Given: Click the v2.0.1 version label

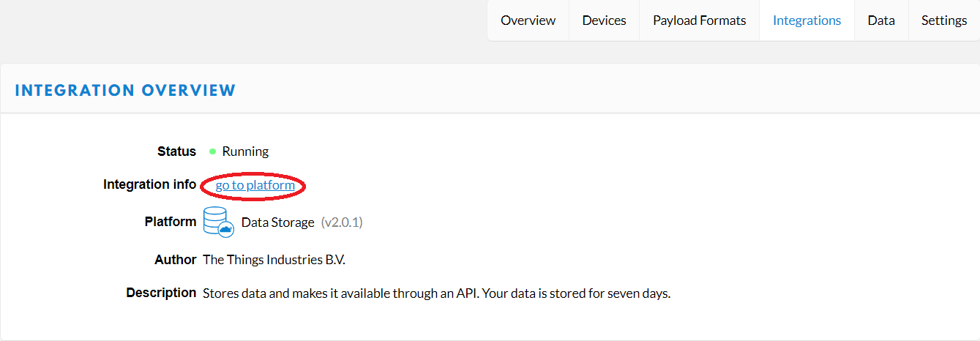Looking at the screenshot, I should 342,222.
